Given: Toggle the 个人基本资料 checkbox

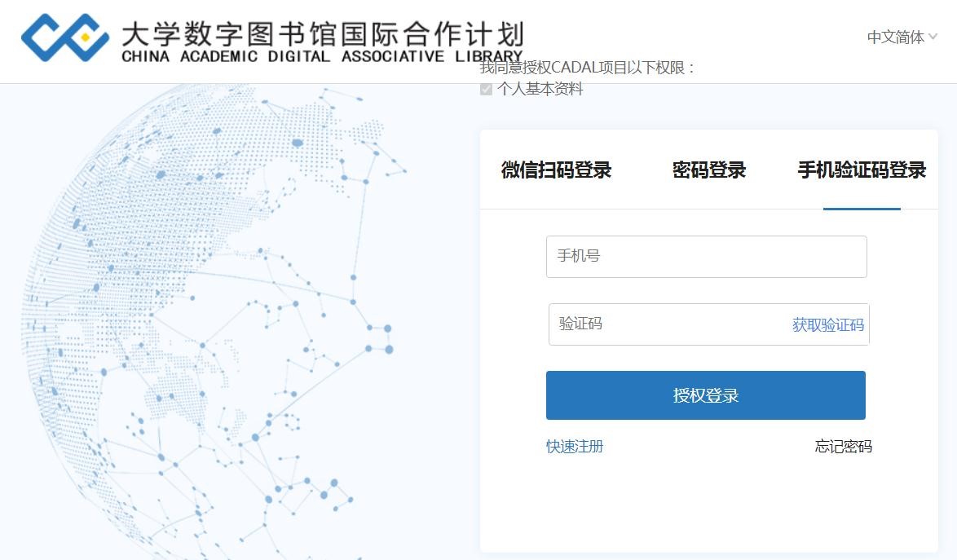Looking at the screenshot, I should [487, 90].
